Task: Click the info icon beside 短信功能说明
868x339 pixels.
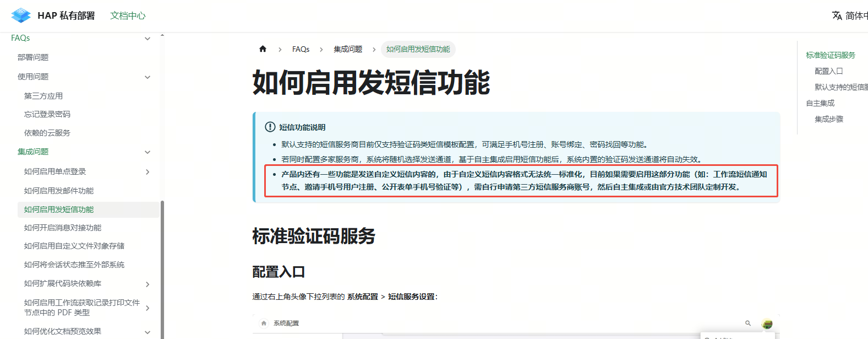Action: (x=270, y=127)
